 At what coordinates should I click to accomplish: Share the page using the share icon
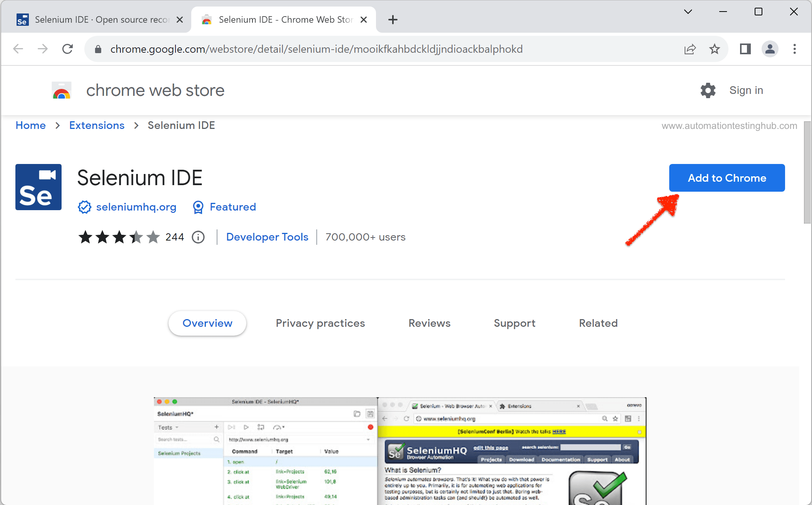690,49
